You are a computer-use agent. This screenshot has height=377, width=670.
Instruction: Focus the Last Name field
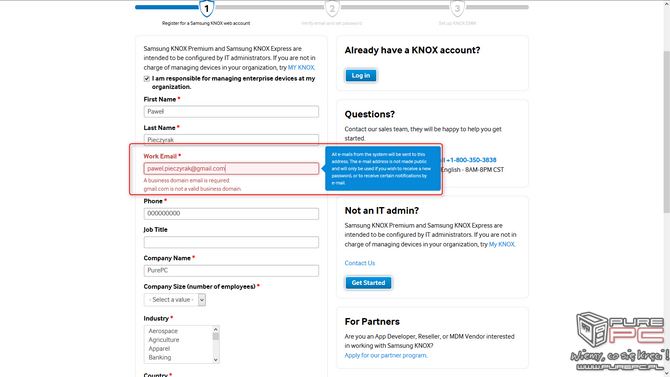[231, 139]
